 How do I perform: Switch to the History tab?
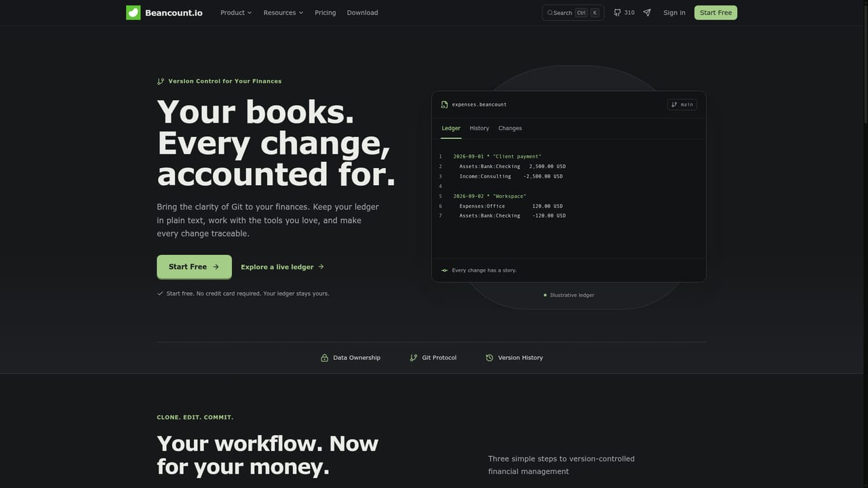click(479, 128)
